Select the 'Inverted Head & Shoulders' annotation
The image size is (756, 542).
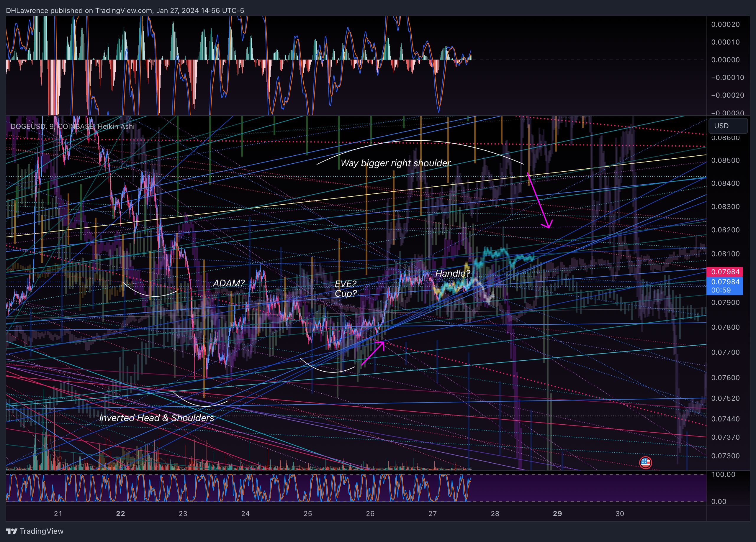pos(157,418)
